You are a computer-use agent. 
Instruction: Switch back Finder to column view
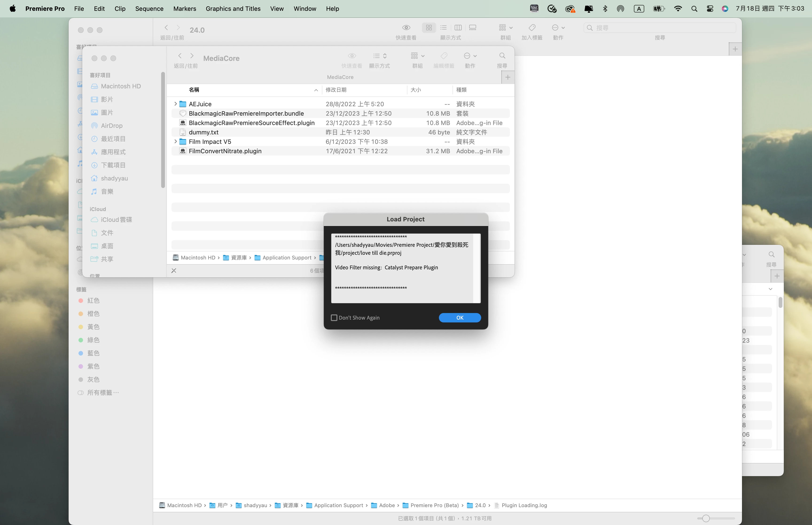tap(458, 28)
